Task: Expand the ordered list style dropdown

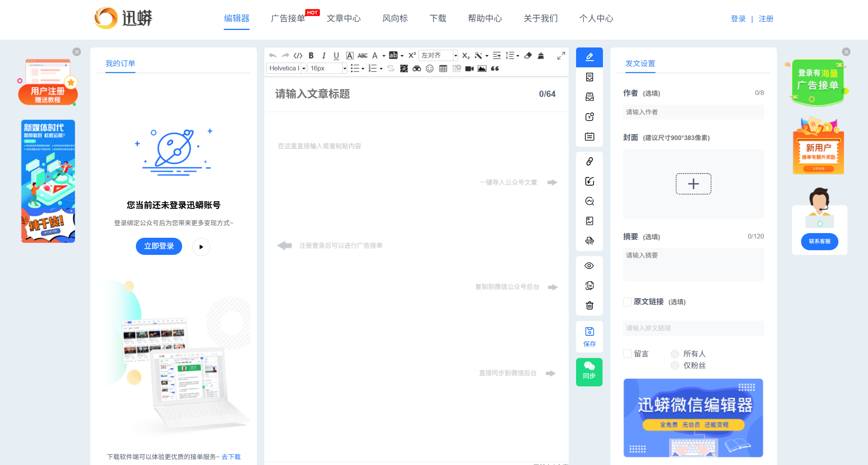Action: (381, 69)
